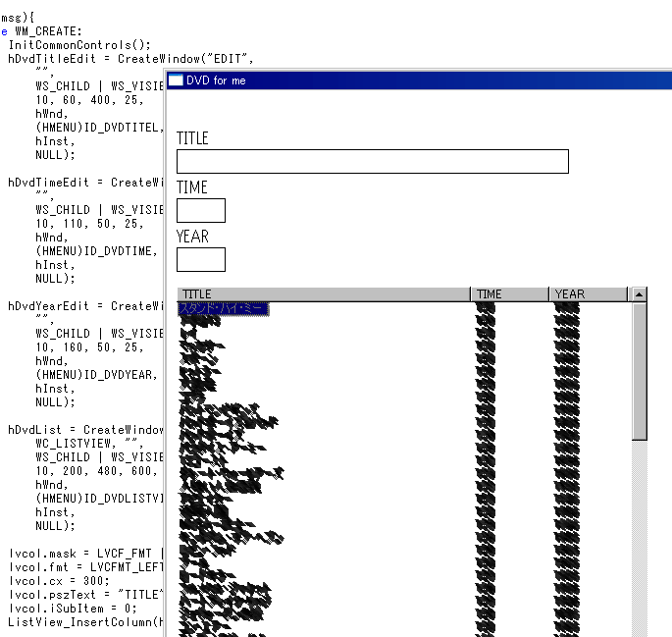The width and height of the screenshot is (672, 637).
Task: Click the YEAR label above its field
Action: point(192,237)
